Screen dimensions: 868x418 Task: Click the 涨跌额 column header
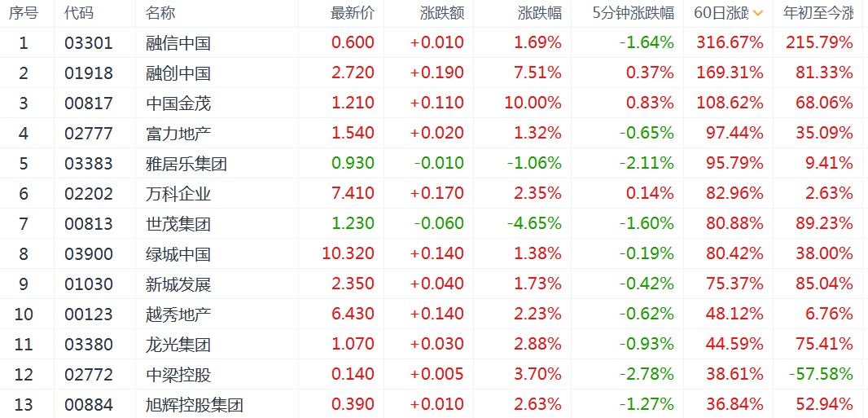tap(442, 13)
